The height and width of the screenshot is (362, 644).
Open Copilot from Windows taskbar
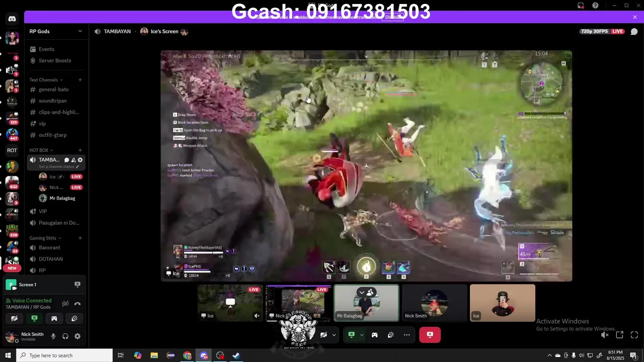coord(137,355)
